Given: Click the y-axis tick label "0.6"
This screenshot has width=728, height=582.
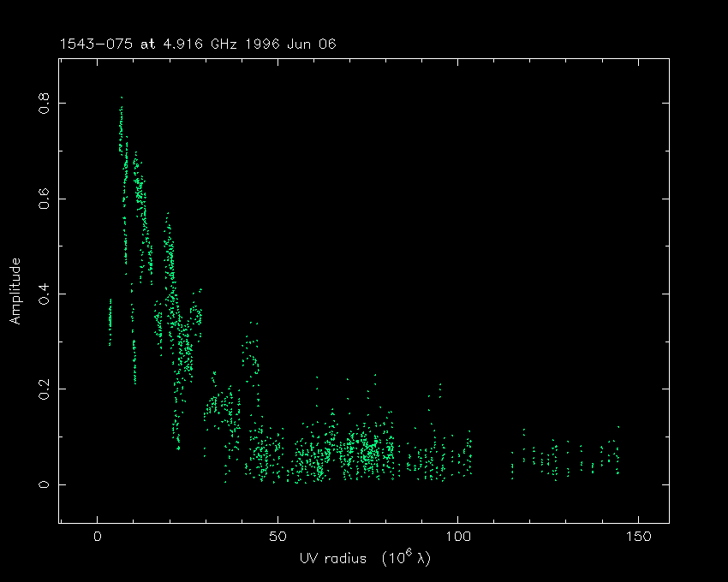Looking at the screenshot, I should click(x=42, y=199).
